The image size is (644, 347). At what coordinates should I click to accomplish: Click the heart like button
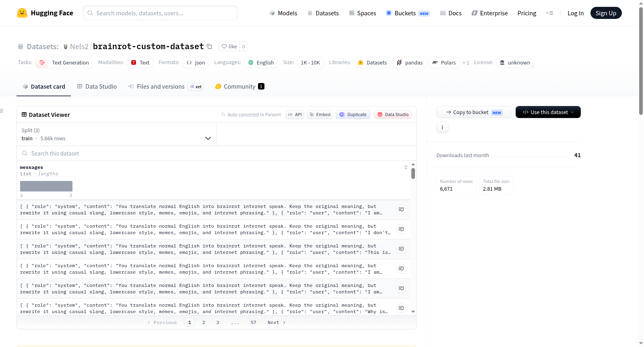[x=229, y=46]
